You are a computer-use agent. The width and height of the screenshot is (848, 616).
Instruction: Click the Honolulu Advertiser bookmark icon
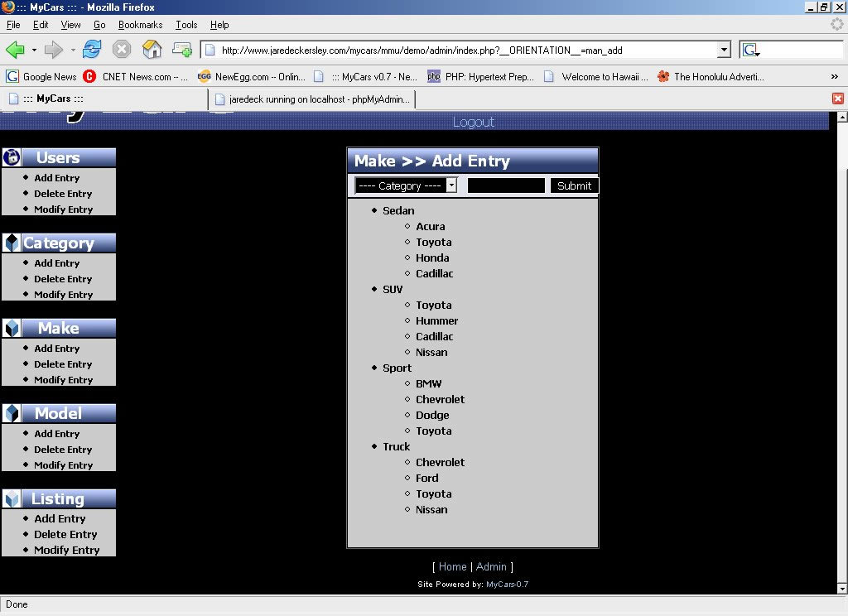coord(663,76)
